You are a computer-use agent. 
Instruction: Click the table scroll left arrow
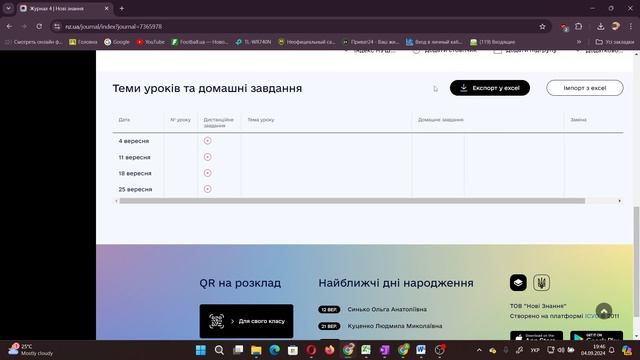(x=116, y=201)
